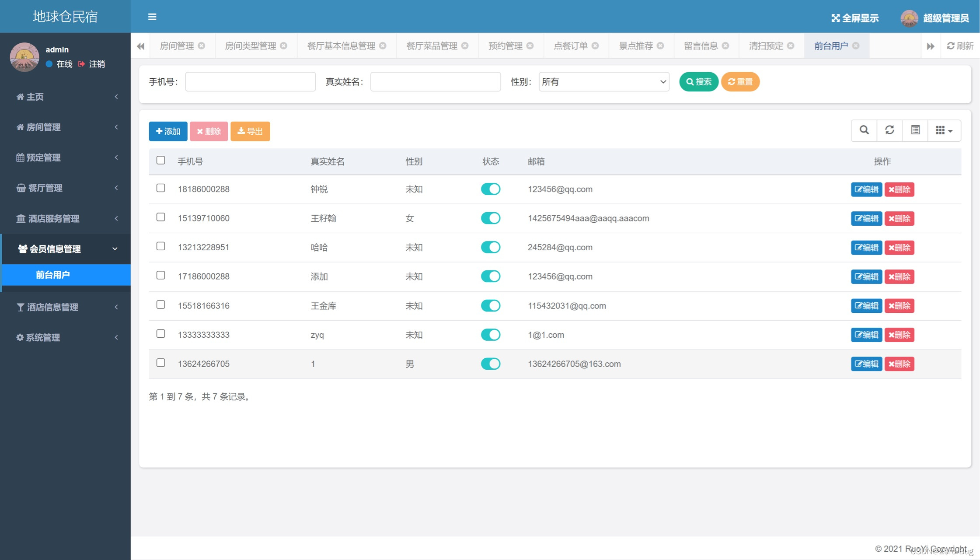Switch to the 点餐订单 tab
This screenshot has height=560, width=980.
point(571,46)
